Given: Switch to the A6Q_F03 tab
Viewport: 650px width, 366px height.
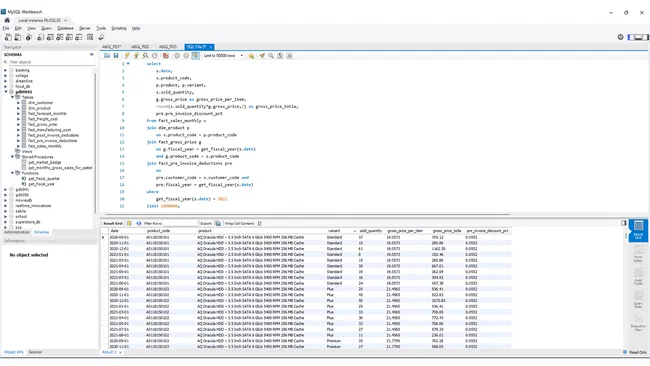Looking at the screenshot, I should (167, 47).
